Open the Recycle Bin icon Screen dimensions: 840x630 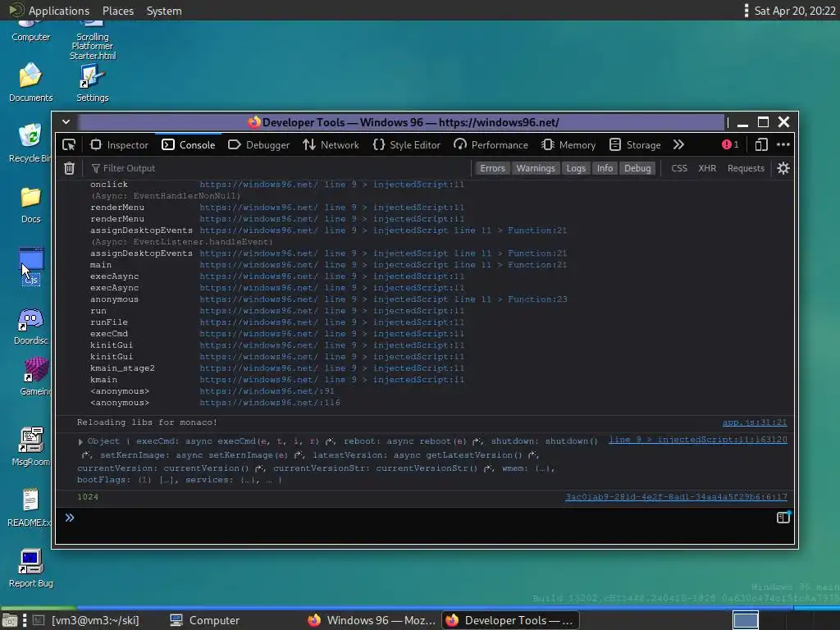30,143
